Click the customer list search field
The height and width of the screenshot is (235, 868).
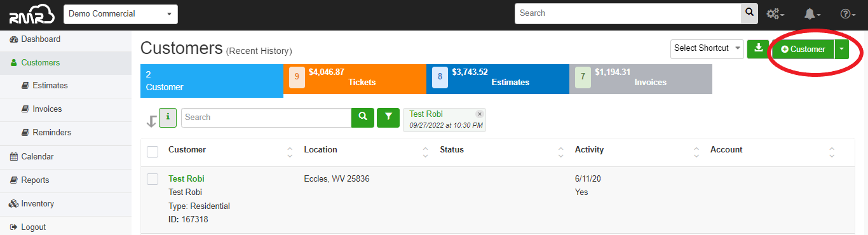point(266,117)
